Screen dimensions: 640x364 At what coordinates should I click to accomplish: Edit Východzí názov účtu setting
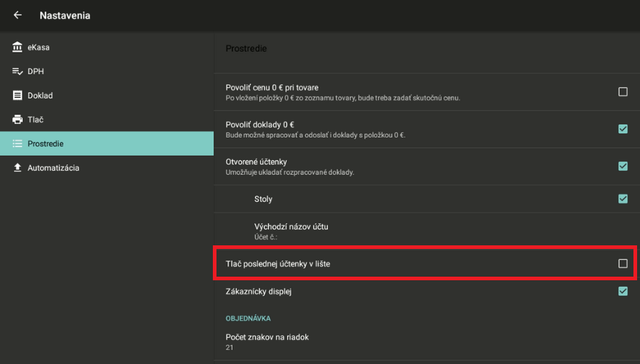[292, 231]
